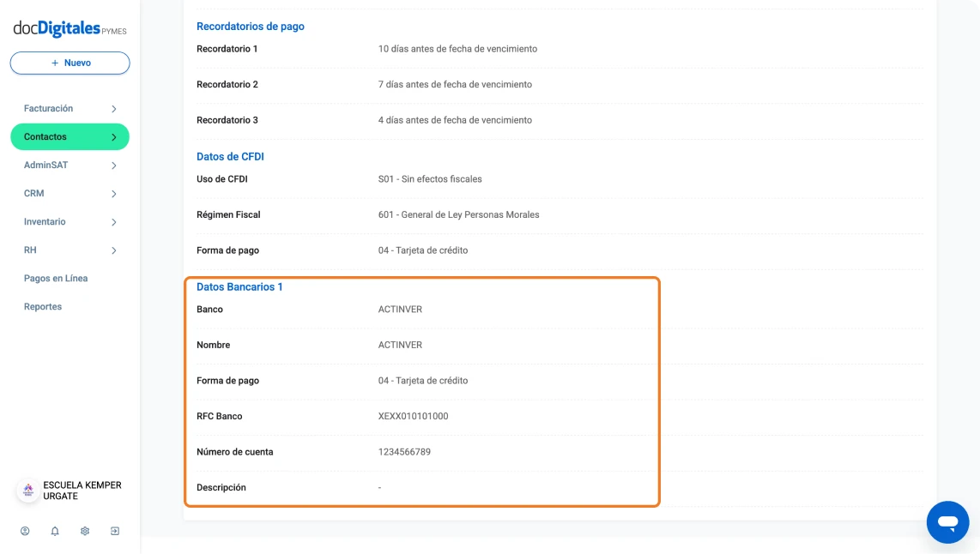This screenshot has height=554, width=980.
Task: Go to Pagos en Línea
Action: [x=56, y=279]
